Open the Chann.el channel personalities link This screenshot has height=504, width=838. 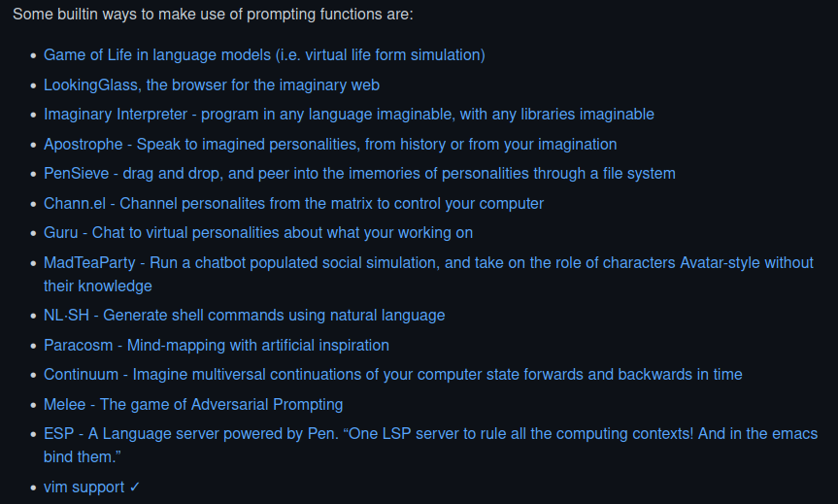pos(293,204)
